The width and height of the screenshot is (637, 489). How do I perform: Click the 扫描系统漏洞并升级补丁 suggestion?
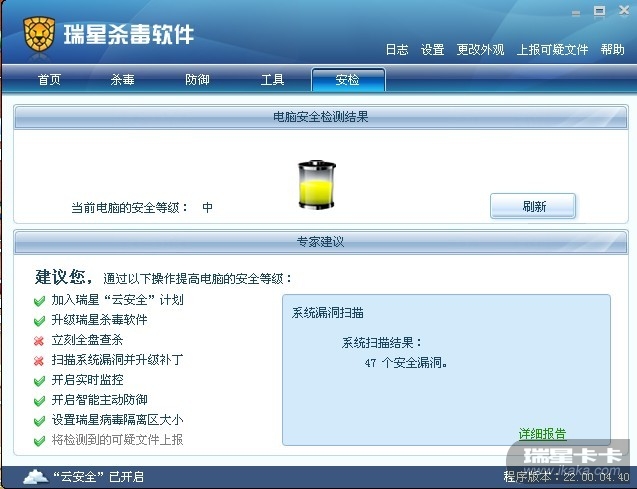coord(117,360)
